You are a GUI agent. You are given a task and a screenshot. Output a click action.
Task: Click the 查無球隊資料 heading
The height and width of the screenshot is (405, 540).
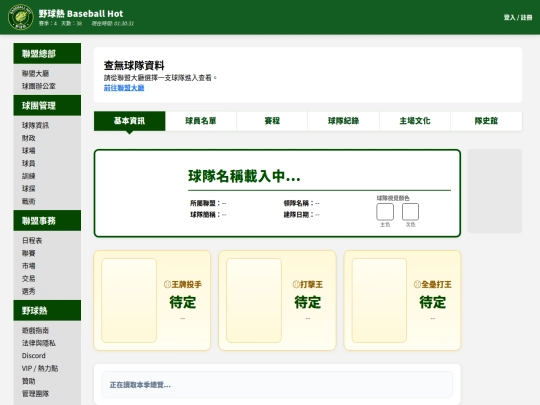tap(134, 65)
